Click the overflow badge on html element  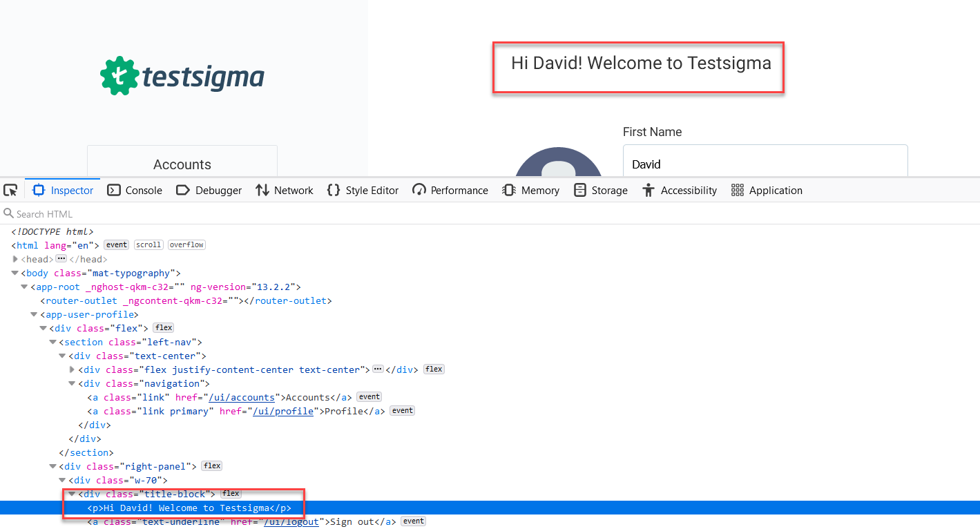pyautogui.click(x=186, y=245)
